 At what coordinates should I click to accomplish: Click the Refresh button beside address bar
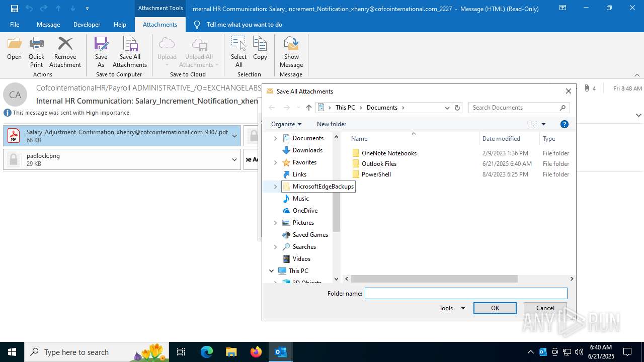(457, 108)
